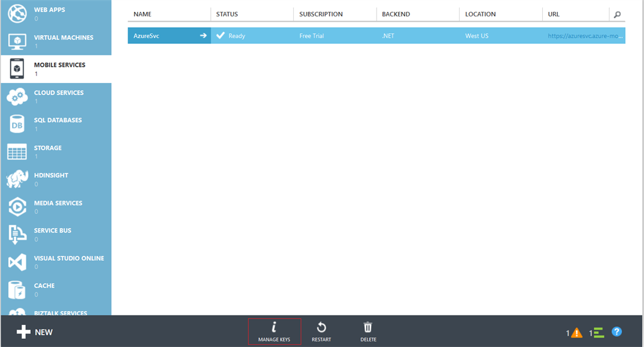Click the .NET backend cell
Viewport: 644px width, 347px height.
click(x=388, y=36)
